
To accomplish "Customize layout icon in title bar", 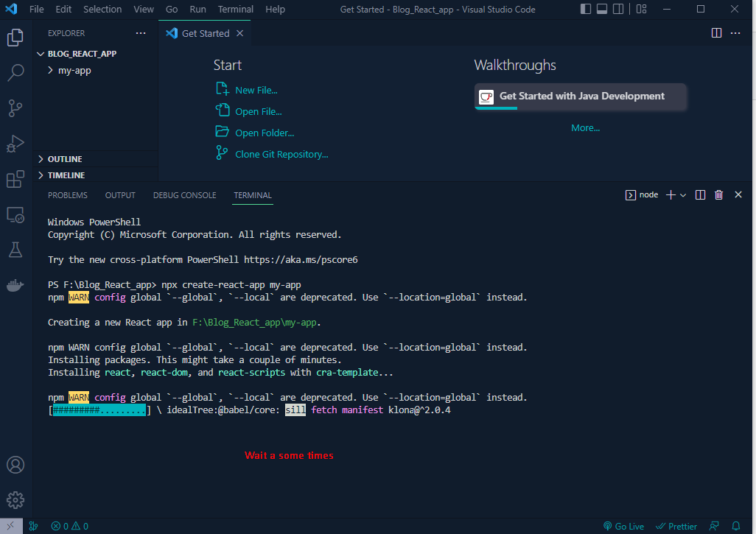I will tap(641, 9).
